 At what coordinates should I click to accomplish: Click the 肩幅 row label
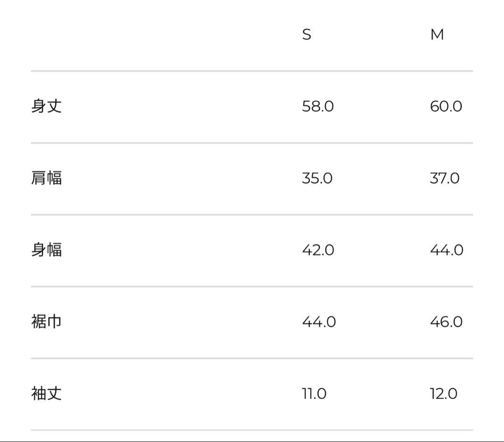tap(46, 178)
